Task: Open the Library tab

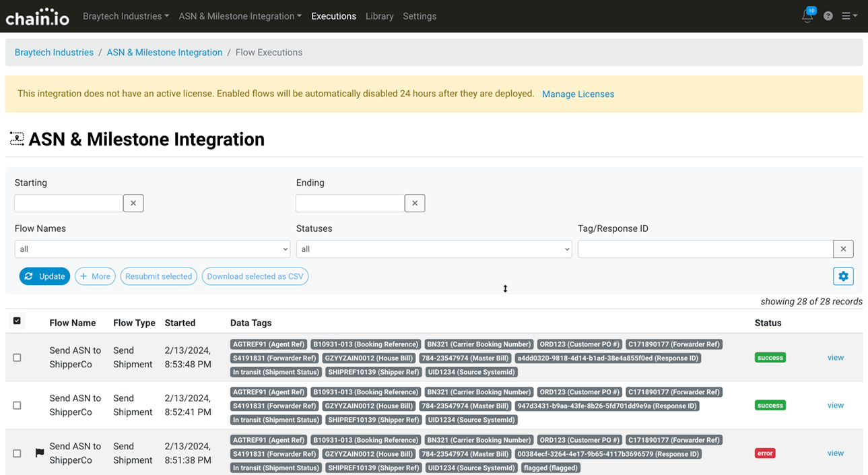Action: click(x=379, y=16)
